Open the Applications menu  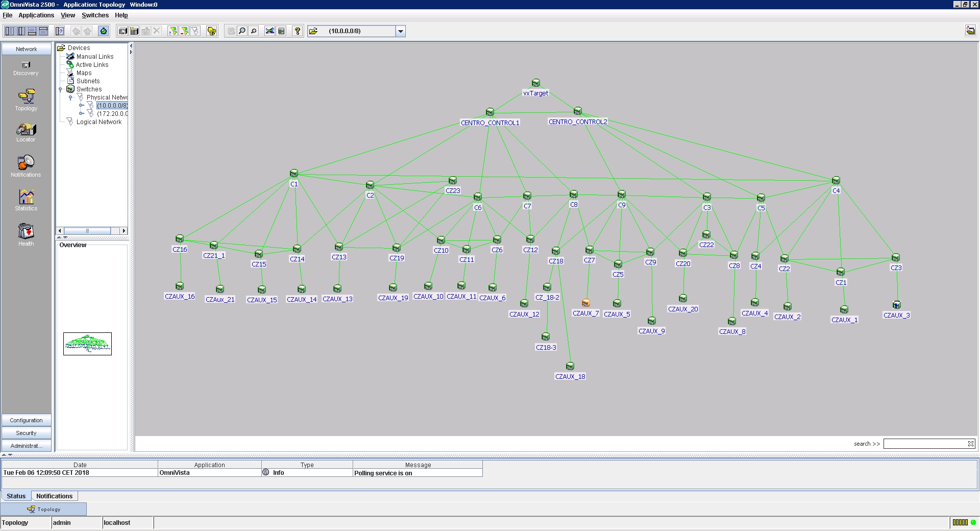pyautogui.click(x=36, y=15)
